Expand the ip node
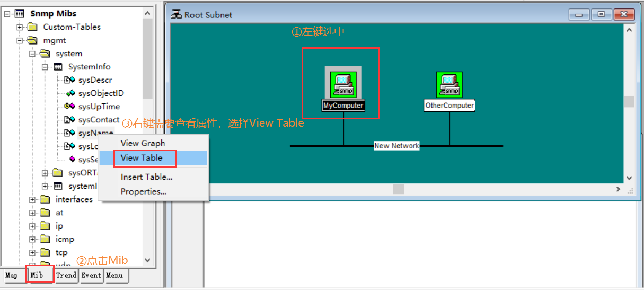 [32, 226]
